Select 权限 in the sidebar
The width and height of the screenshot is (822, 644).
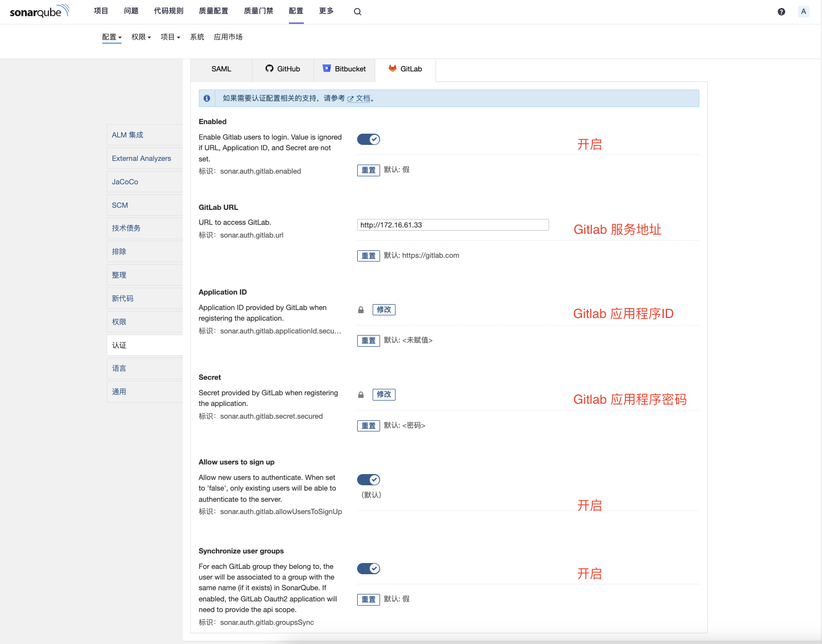(x=145, y=322)
